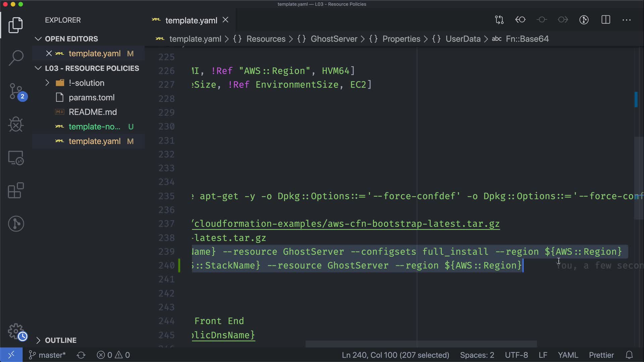Click the Split Editor Right icon
The height and width of the screenshot is (362, 644).
[x=605, y=20]
